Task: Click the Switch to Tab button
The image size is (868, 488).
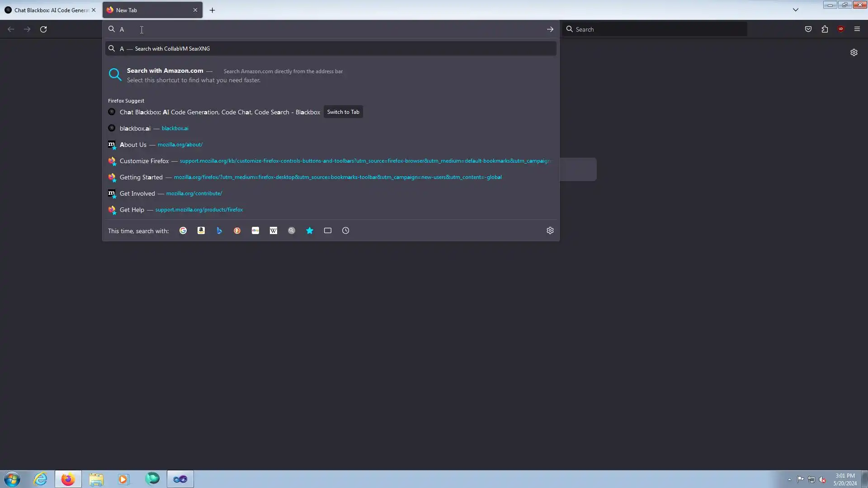Action: pyautogui.click(x=343, y=112)
